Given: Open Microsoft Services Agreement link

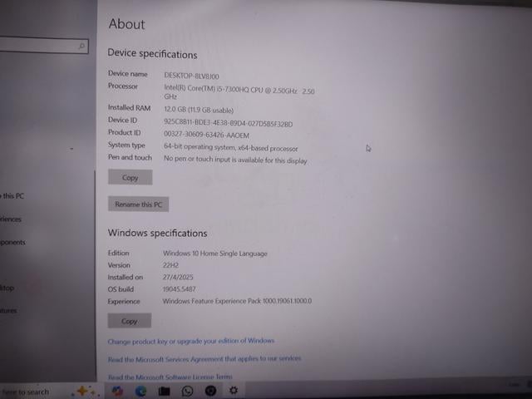Looking at the screenshot, I should pos(204,359).
